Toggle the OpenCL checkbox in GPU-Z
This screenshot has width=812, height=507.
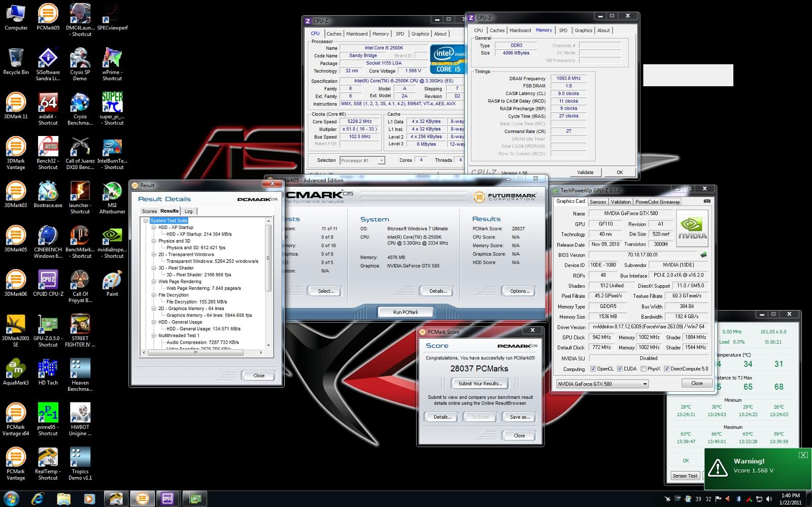click(x=593, y=369)
